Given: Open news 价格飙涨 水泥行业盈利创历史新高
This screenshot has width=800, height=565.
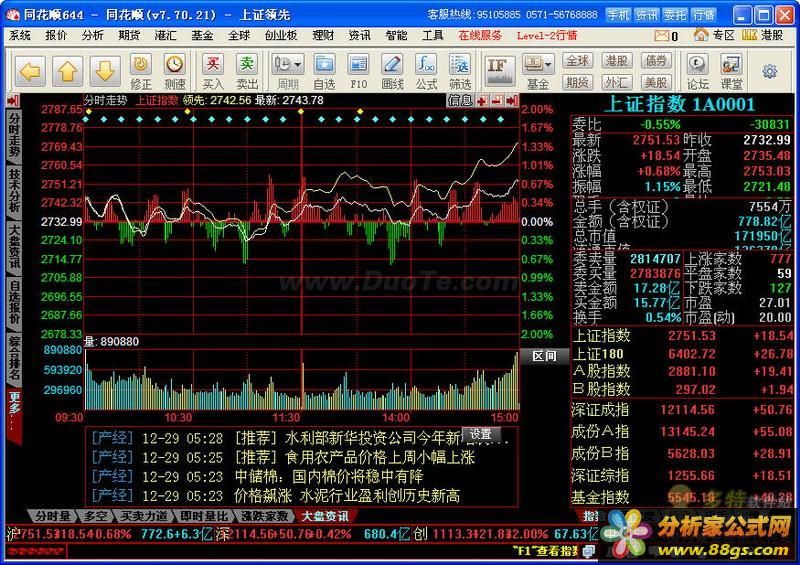Looking at the screenshot, I should 347,496.
